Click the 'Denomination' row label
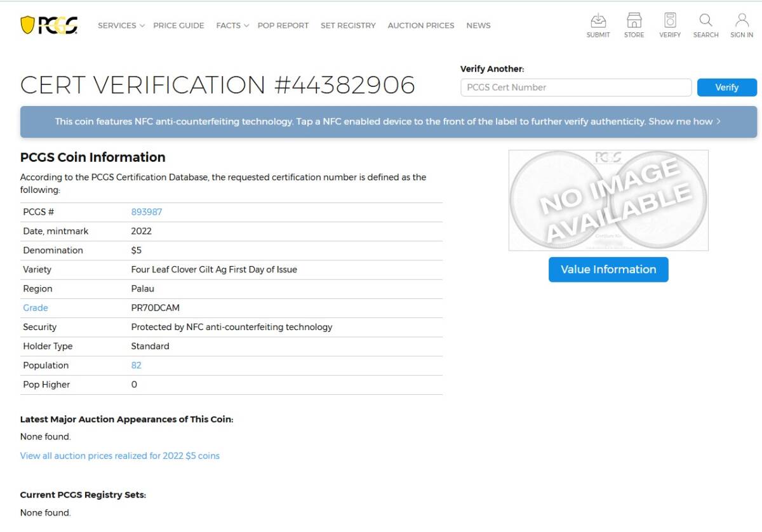 (53, 250)
